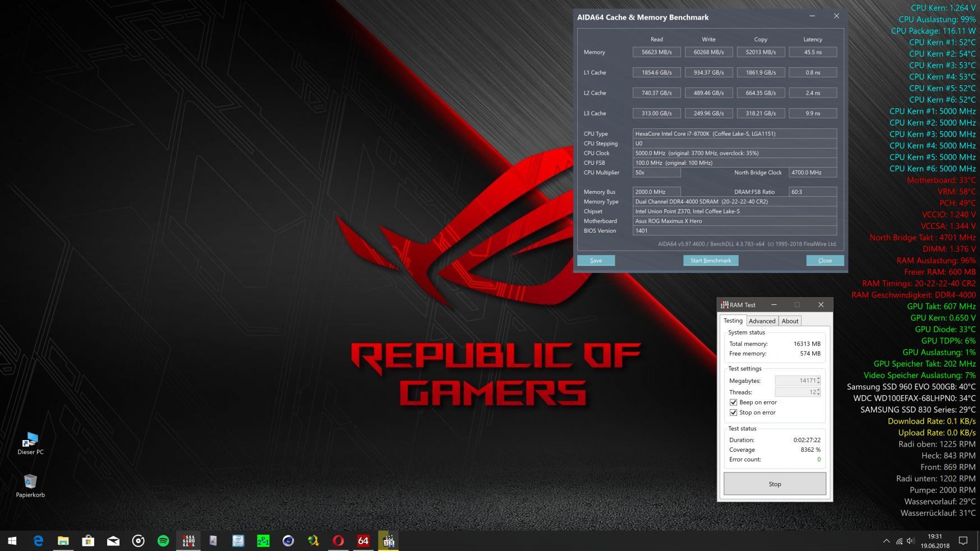Click Memory Latency value 45.5 ns
Image resolution: width=980 pixels, height=551 pixels.
pyautogui.click(x=813, y=52)
